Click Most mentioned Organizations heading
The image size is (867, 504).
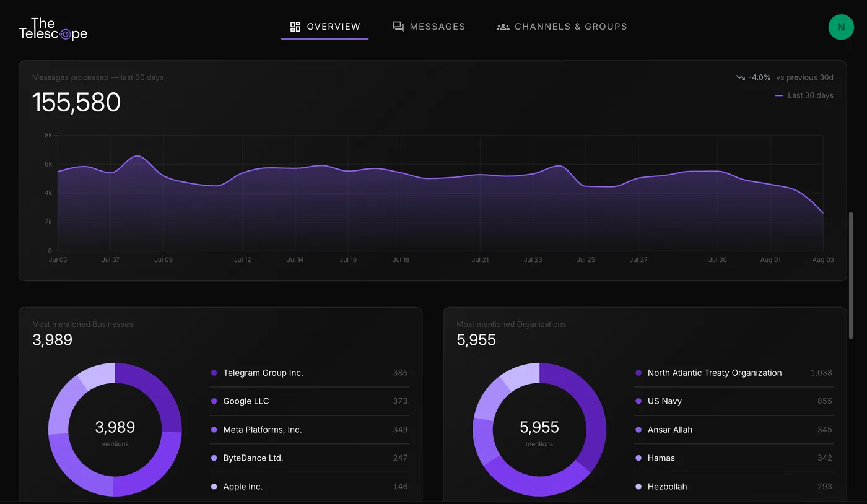coord(511,324)
